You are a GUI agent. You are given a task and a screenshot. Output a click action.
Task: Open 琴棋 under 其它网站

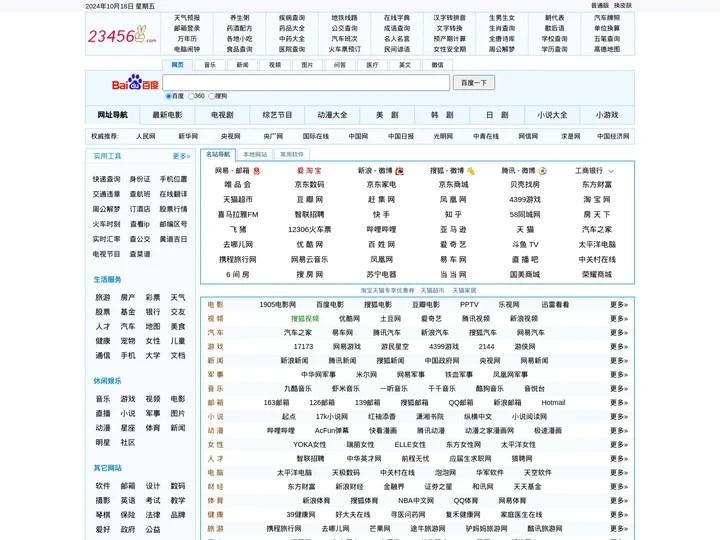[x=103, y=515]
